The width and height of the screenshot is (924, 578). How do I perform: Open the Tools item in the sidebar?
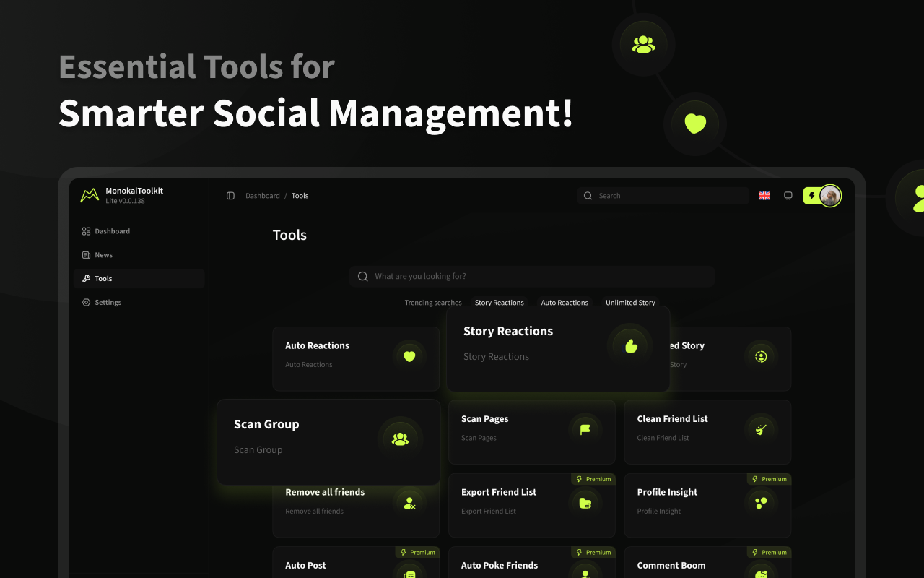click(139, 279)
